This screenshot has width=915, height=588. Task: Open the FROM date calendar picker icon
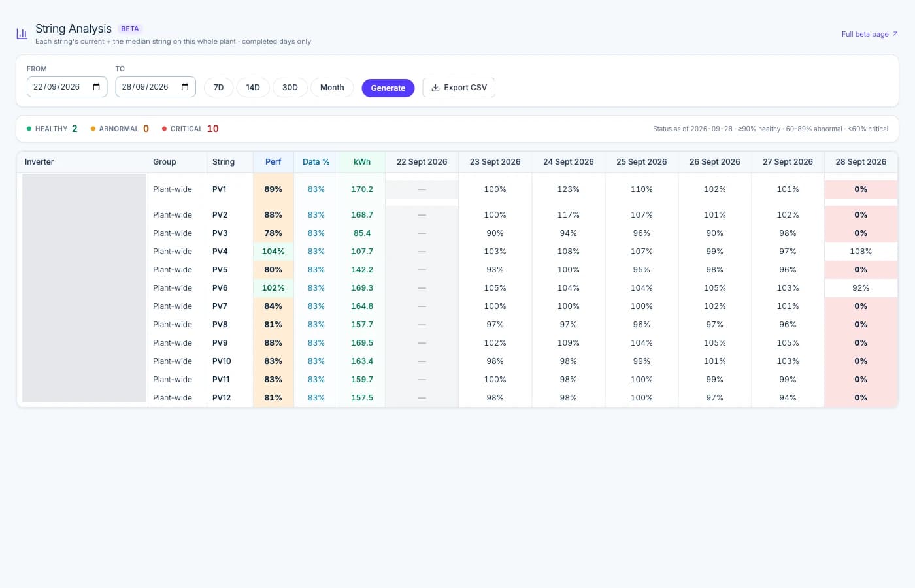(97, 87)
